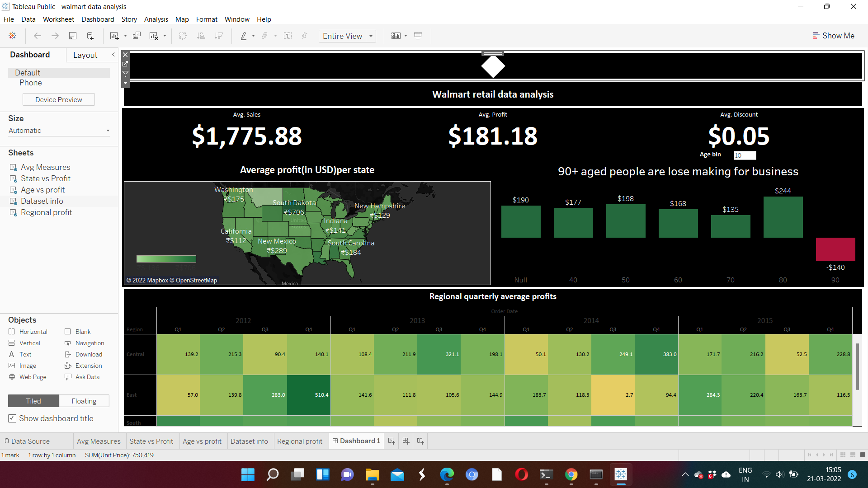Collapse the Dashboard pane with the chevron

point(113,55)
